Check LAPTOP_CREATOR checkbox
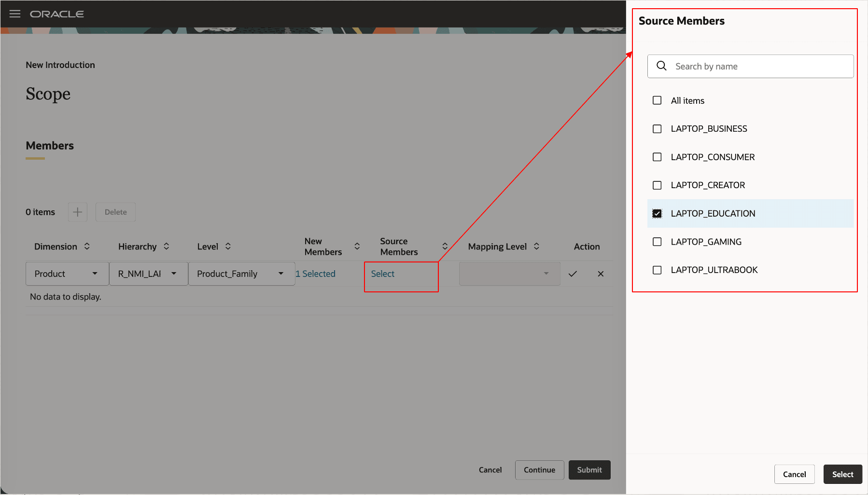868x495 pixels. (657, 185)
